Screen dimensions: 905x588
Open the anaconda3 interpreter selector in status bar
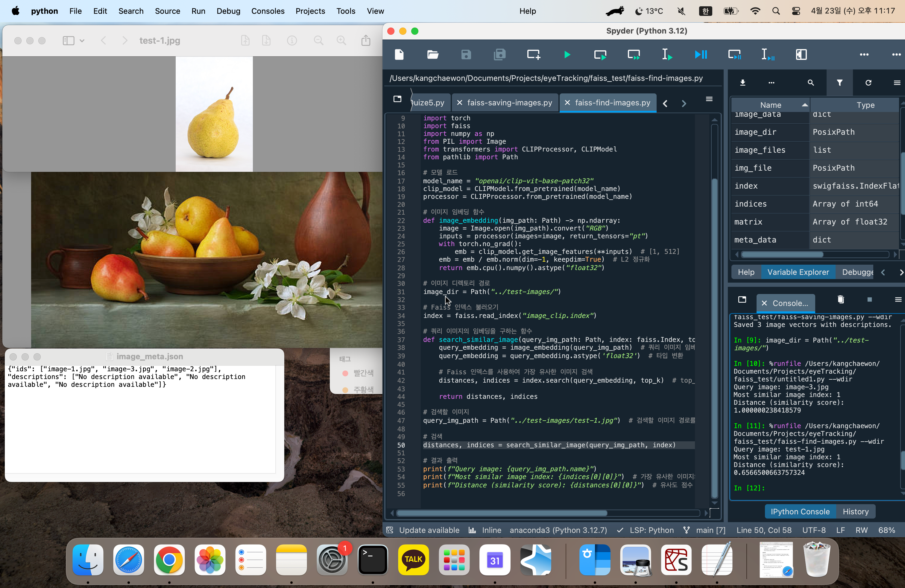pos(558,530)
